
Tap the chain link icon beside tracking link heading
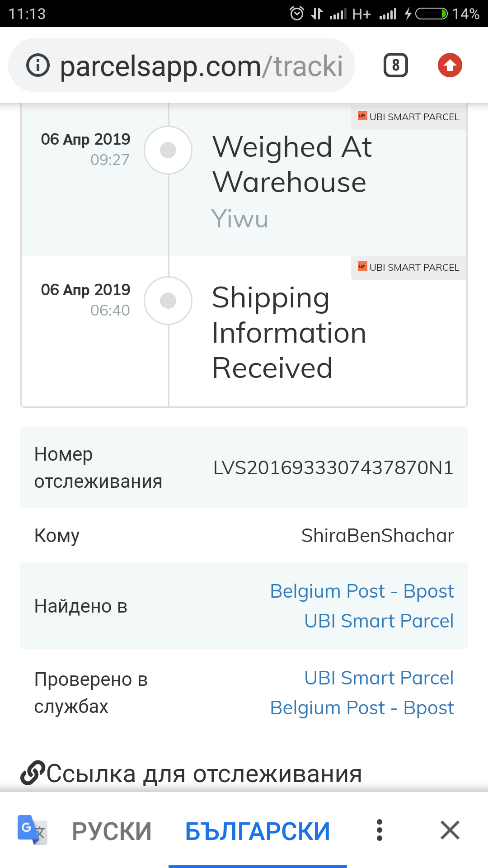[x=33, y=773]
